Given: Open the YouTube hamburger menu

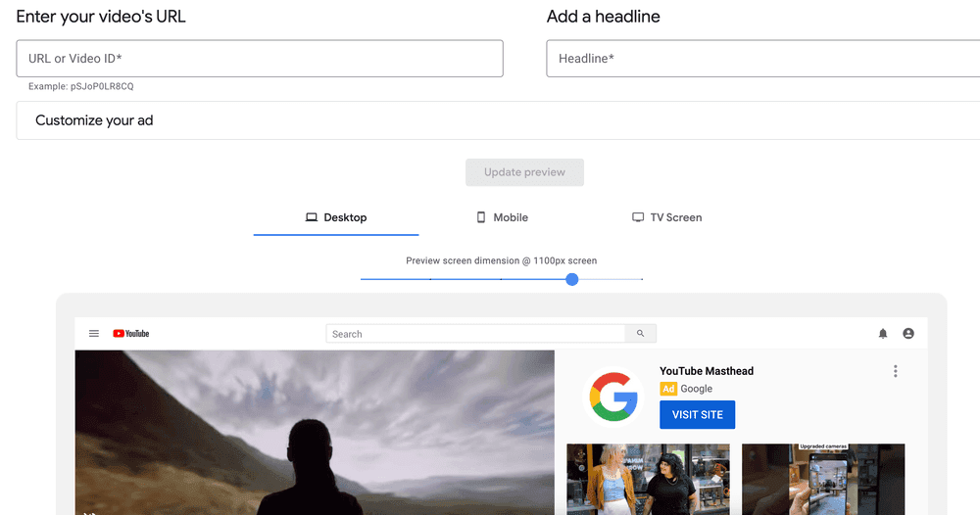Looking at the screenshot, I should pyautogui.click(x=94, y=333).
